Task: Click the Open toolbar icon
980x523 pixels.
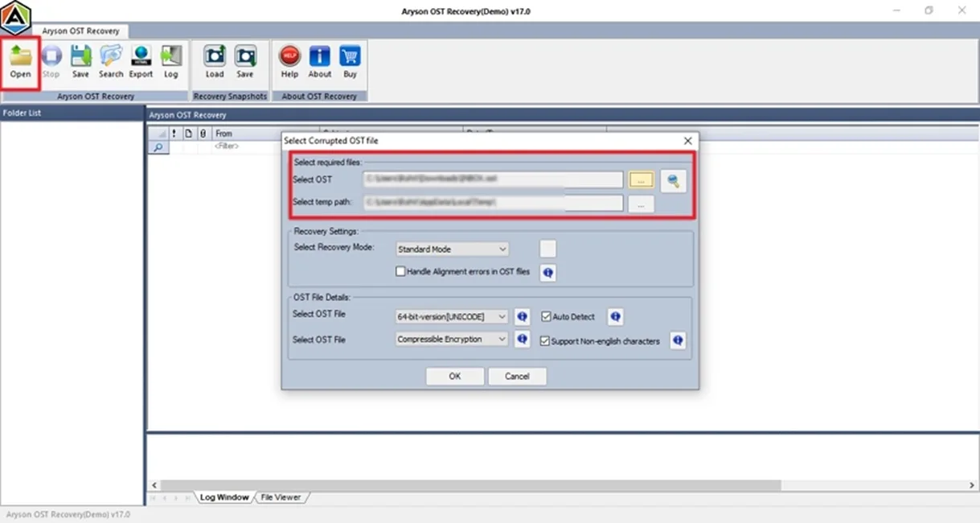Action: point(20,62)
